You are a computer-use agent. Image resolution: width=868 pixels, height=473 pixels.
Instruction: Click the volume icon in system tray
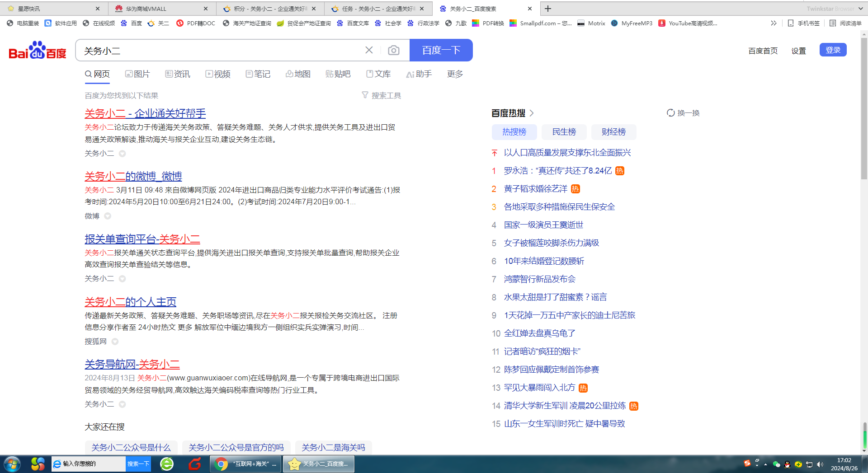pyautogui.click(x=820, y=464)
